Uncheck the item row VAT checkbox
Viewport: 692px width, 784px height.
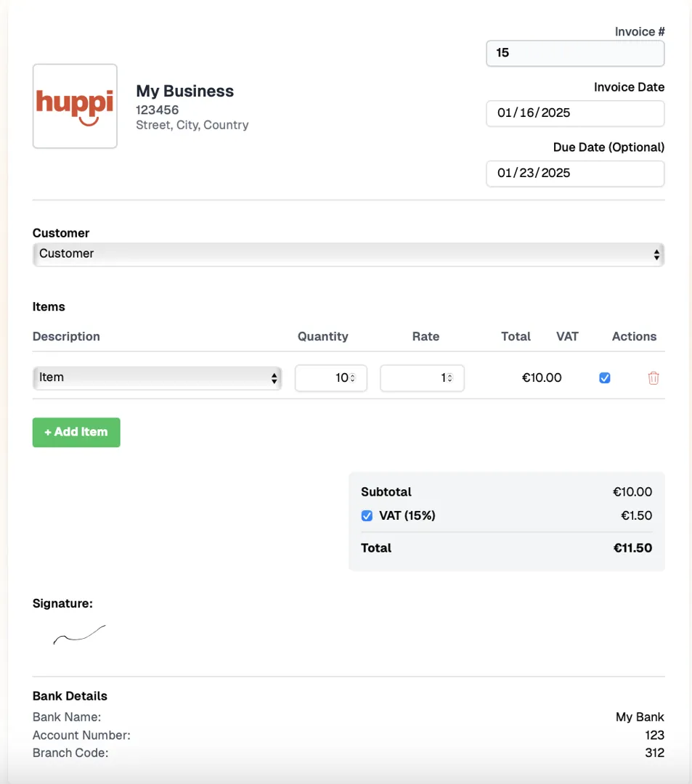604,378
